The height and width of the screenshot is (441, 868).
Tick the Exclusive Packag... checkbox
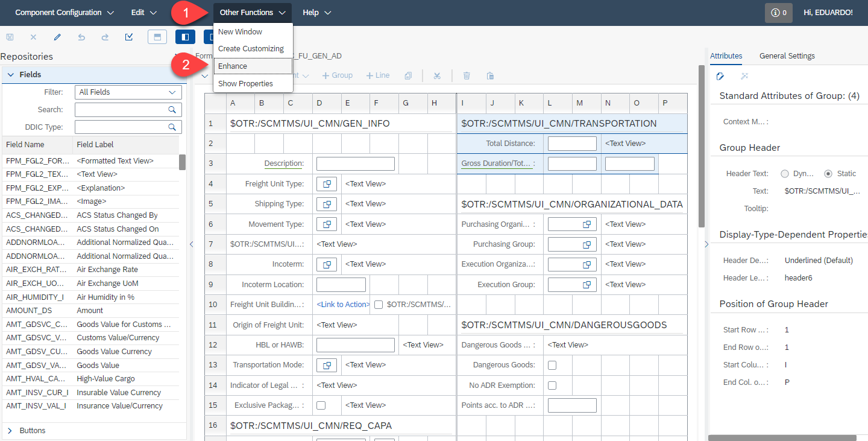(321, 405)
